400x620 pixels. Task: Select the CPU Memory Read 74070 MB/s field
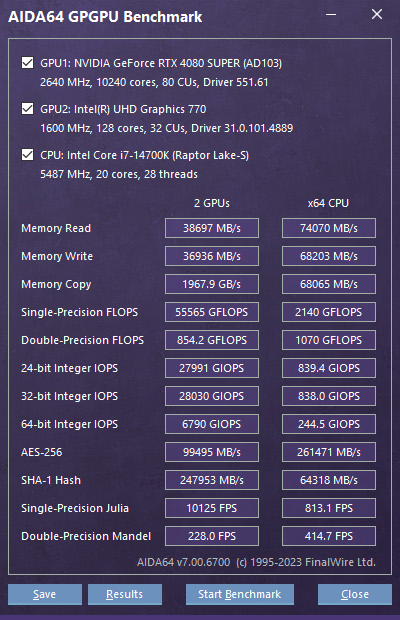[329, 228]
